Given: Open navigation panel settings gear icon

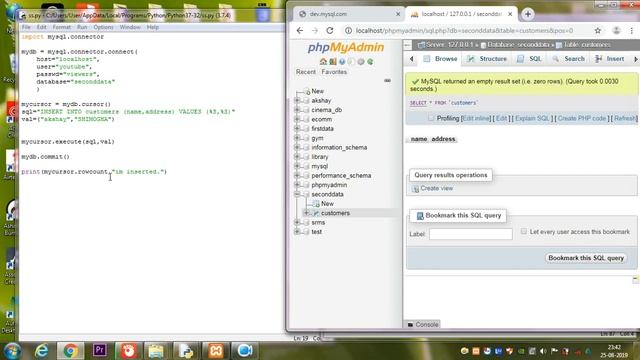Looking at the screenshot, I should (361, 62).
